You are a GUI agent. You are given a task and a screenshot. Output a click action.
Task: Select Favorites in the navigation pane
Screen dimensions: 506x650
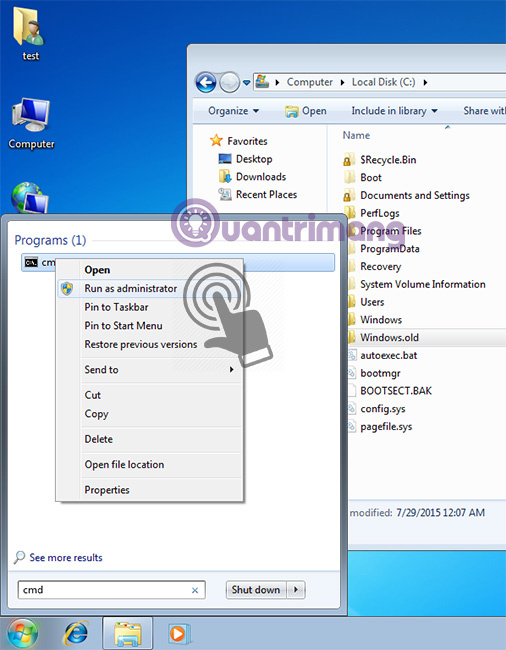click(239, 141)
